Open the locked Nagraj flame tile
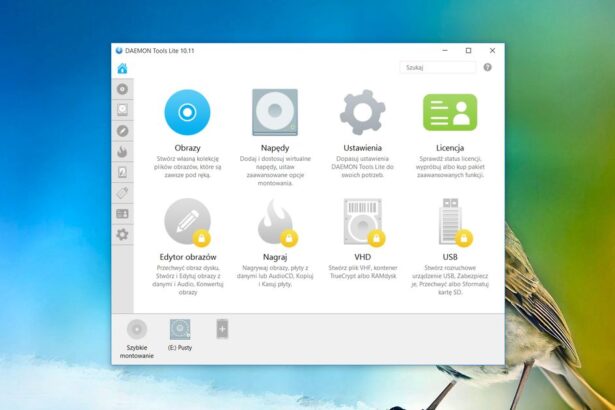 (277, 223)
